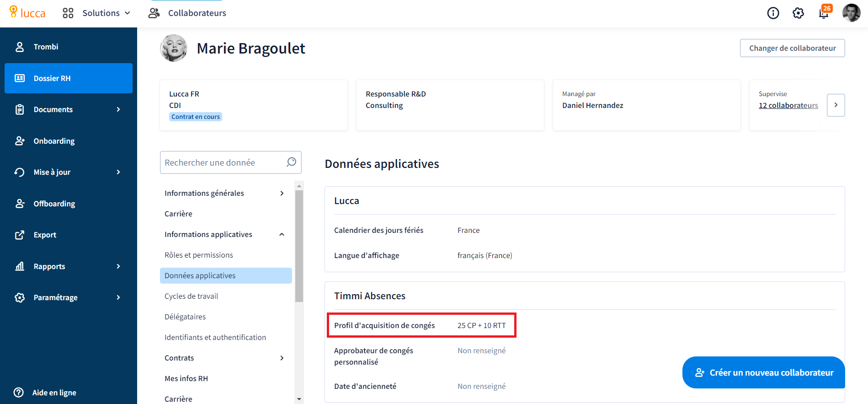Expand the Rapports submenu arrow
Screen dimensions: 868x404
(118, 266)
